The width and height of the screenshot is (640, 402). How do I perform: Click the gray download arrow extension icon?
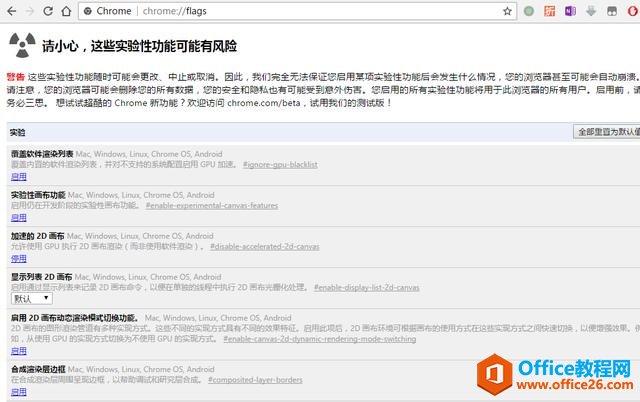[591, 11]
